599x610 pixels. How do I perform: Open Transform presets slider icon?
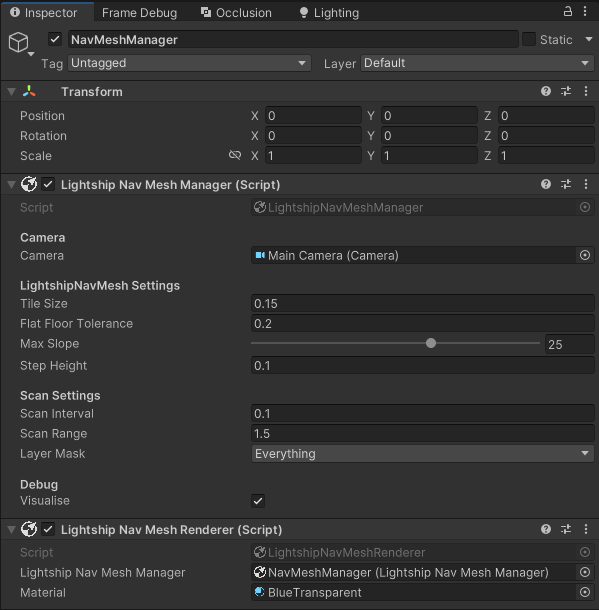[566, 91]
